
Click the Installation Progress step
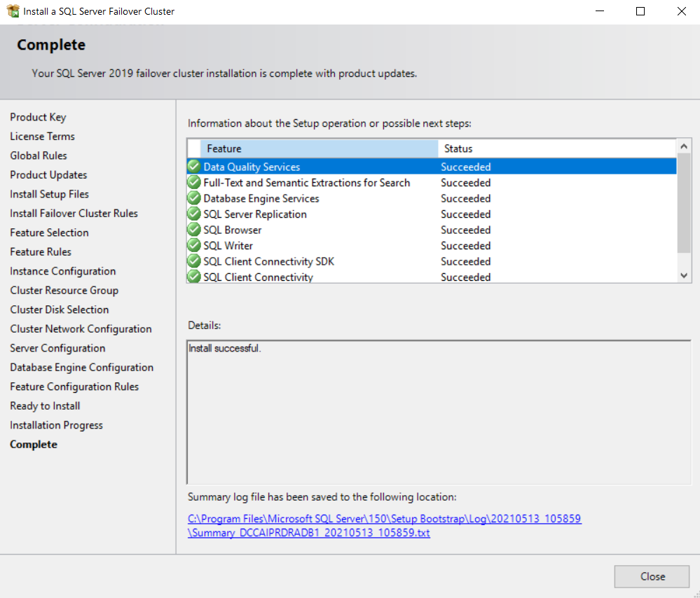[56, 425]
